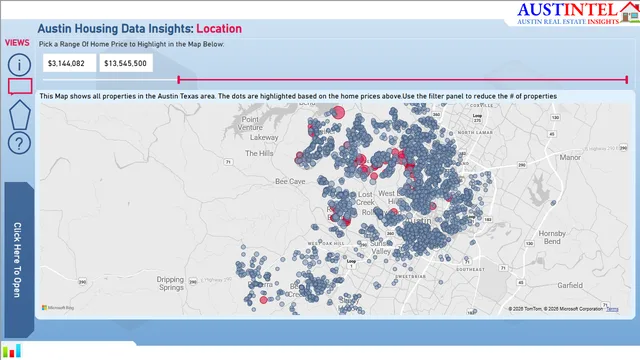The width and height of the screenshot is (640, 360).
Task: Click the right handle of price slider
Action: [x=627, y=80]
